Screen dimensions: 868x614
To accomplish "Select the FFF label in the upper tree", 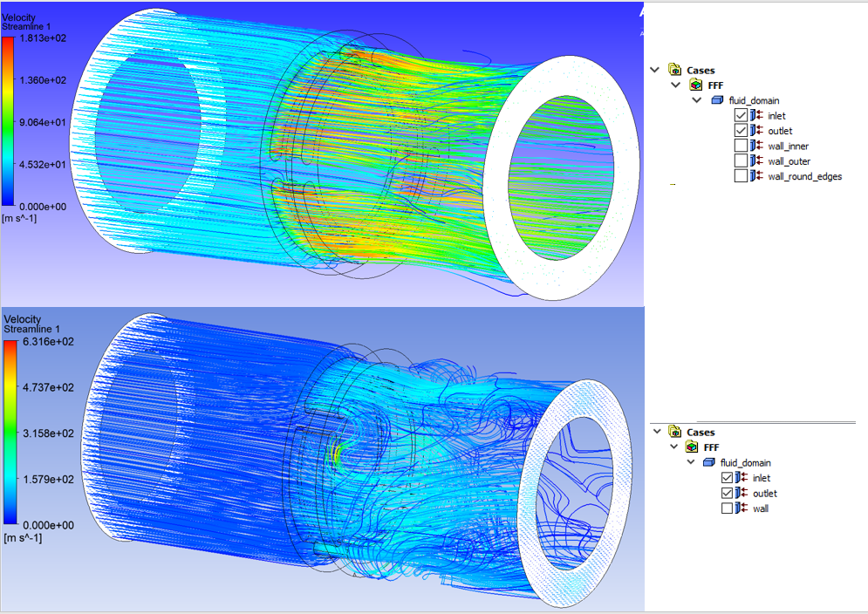I will [715, 85].
